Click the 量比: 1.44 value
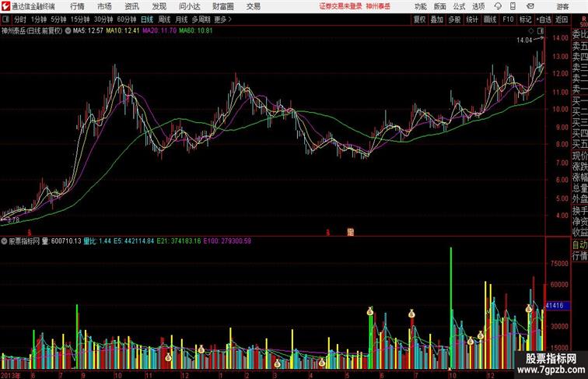 click(97, 241)
